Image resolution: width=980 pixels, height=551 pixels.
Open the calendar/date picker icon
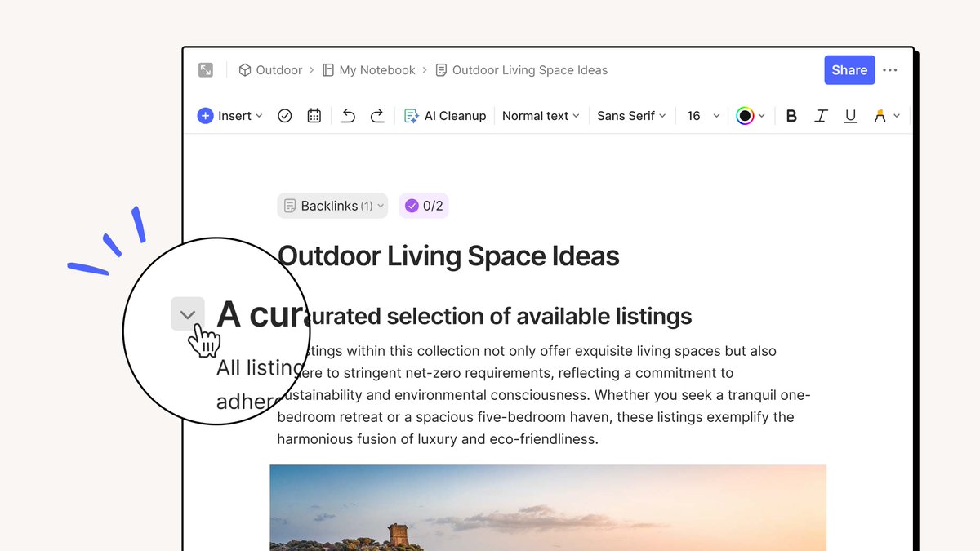[x=314, y=115]
